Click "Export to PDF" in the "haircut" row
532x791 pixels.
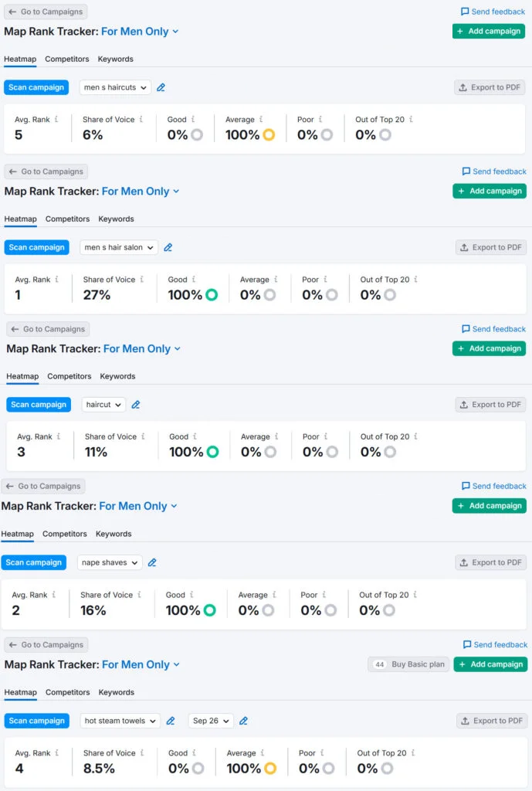[x=490, y=405]
